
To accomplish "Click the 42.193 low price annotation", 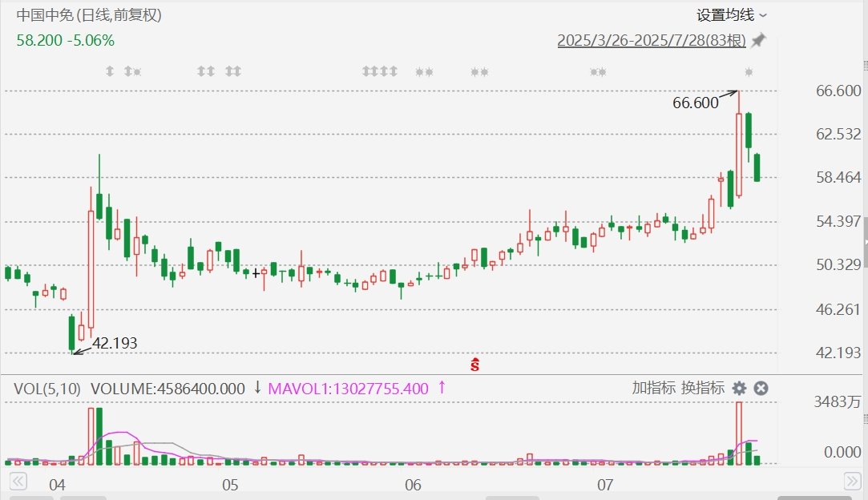I will coord(115,343).
